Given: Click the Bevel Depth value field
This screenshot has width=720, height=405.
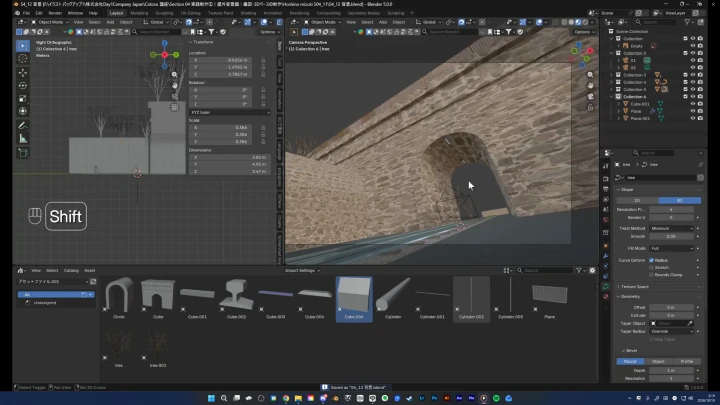Looking at the screenshot, I should point(671,371).
